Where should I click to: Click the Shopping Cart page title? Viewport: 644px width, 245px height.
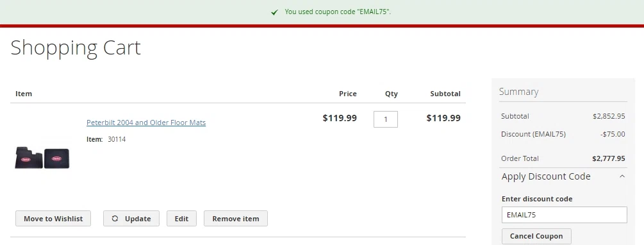pos(76,47)
